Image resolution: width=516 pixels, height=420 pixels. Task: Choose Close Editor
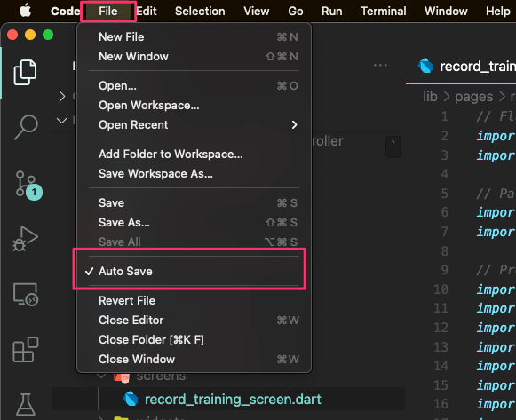[194, 320]
